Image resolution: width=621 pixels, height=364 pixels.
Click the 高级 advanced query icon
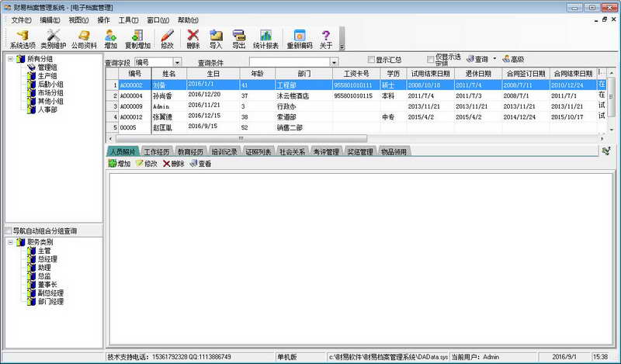513,59
